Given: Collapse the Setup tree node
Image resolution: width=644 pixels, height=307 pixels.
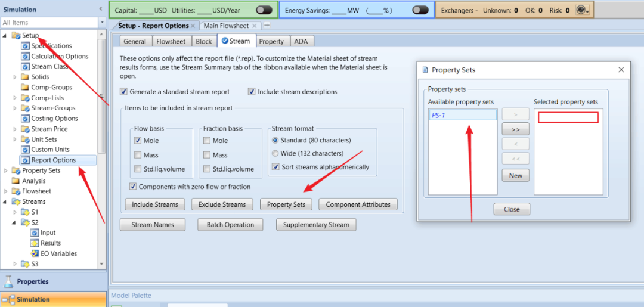Looking at the screenshot, I should 5,36.
